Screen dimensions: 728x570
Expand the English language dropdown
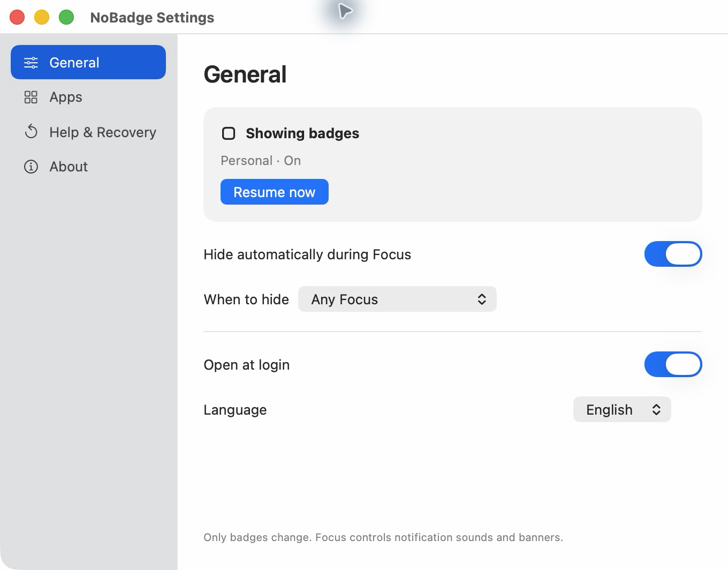622,409
